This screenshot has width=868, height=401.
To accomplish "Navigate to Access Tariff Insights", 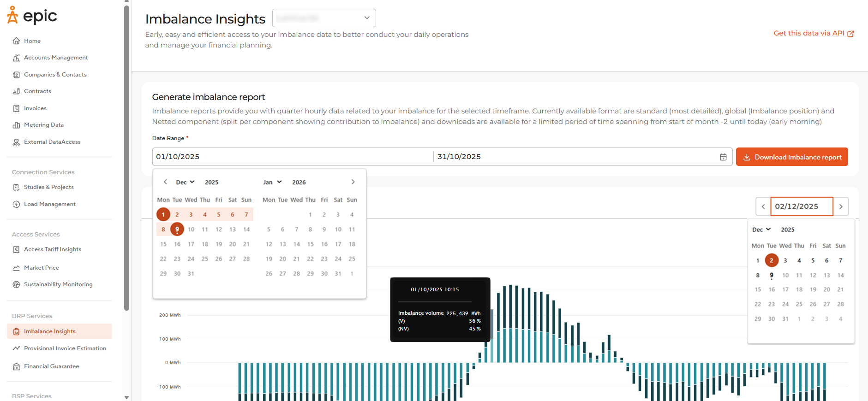I will pos(53,249).
